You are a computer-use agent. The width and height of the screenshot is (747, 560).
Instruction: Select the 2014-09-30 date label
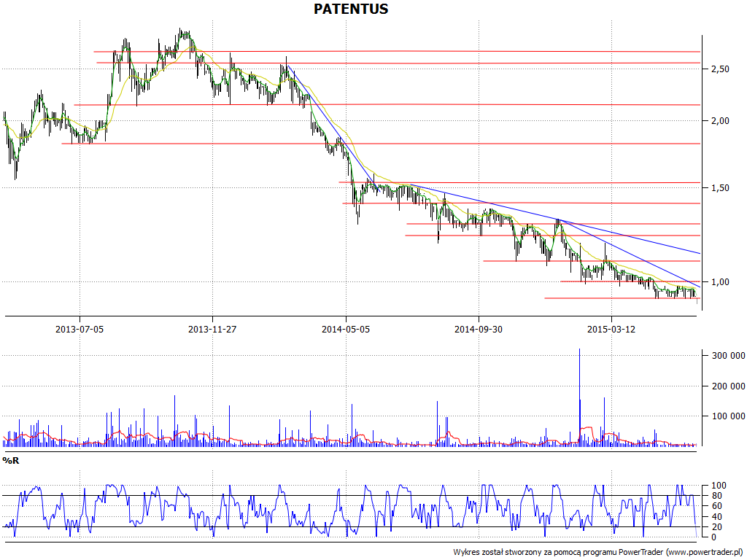479,329
